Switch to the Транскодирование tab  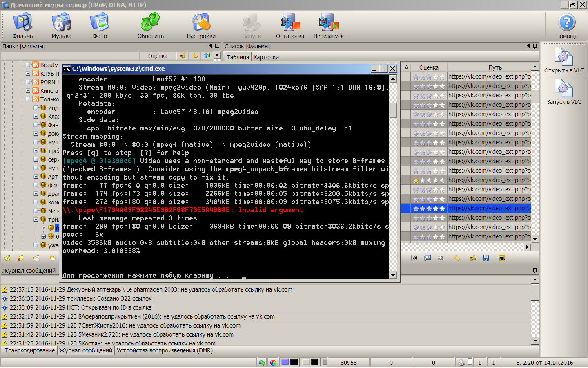[x=29, y=350]
